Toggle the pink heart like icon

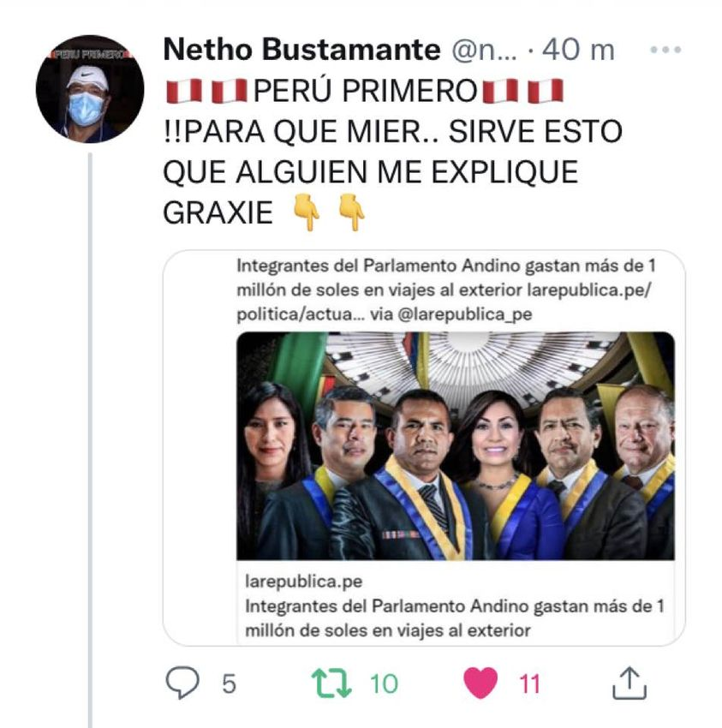point(481,683)
